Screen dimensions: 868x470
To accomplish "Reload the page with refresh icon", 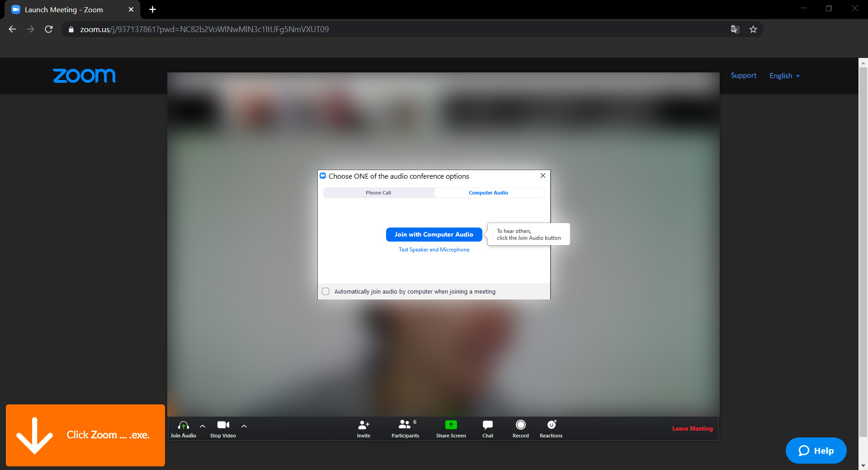I will (x=49, y=29).
